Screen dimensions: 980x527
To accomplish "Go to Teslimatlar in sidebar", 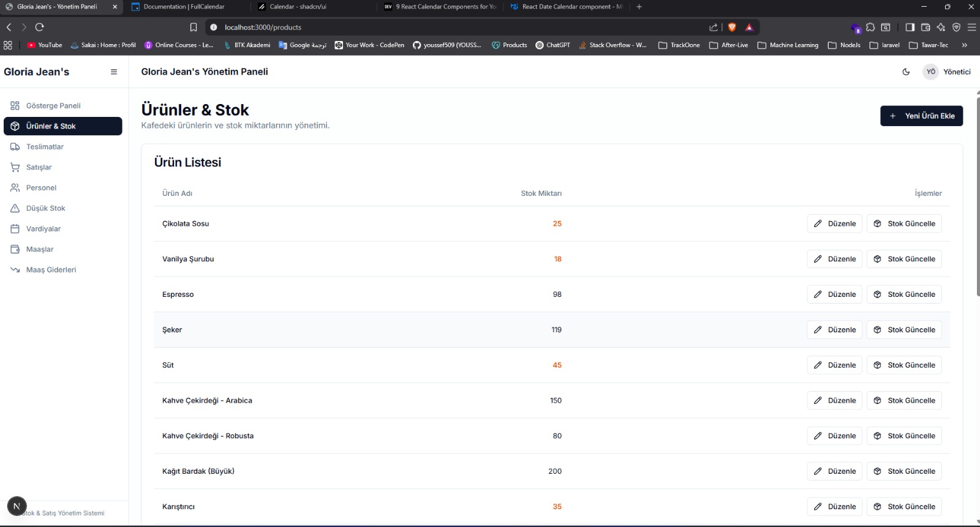I will pos(63,147).
